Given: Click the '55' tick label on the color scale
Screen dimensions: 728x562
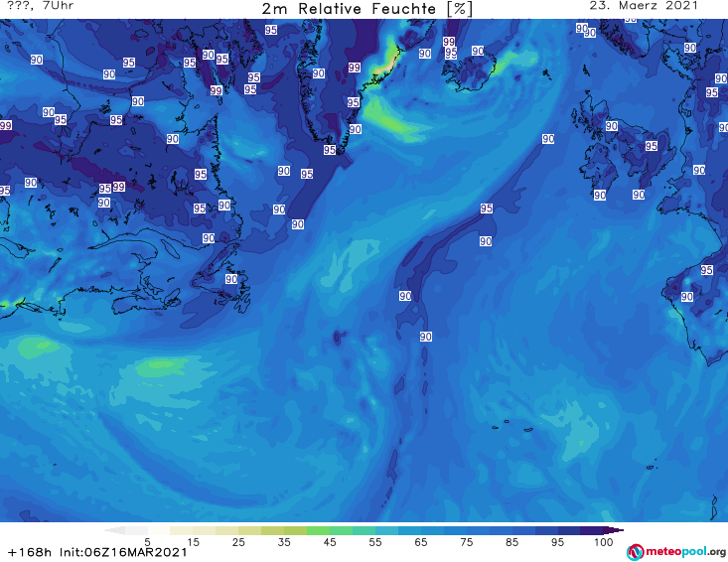Looking at the screenshot, I should (374, 541).
